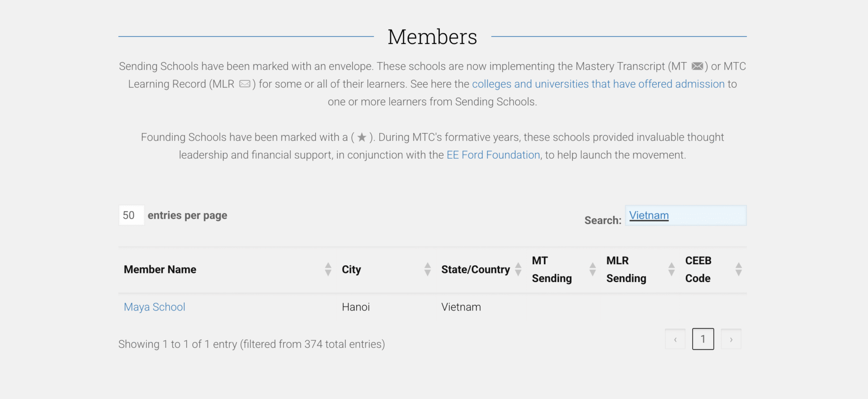Open colleges and universities admission link
The width and height of the screenshot is (868, 399).
pos(598,84)
